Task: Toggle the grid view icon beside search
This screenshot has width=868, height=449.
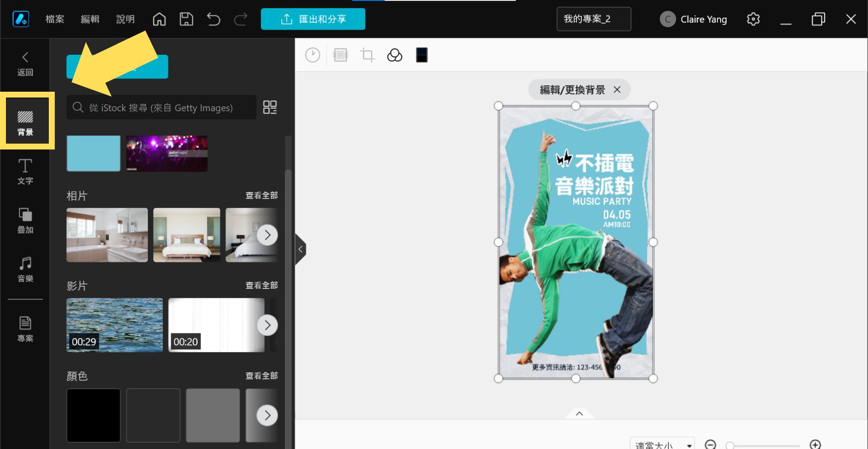Action: 270,107
